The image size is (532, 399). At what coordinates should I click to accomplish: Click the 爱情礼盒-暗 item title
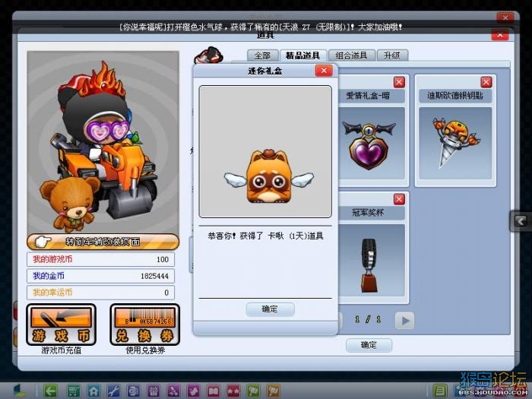pos(368,96)
